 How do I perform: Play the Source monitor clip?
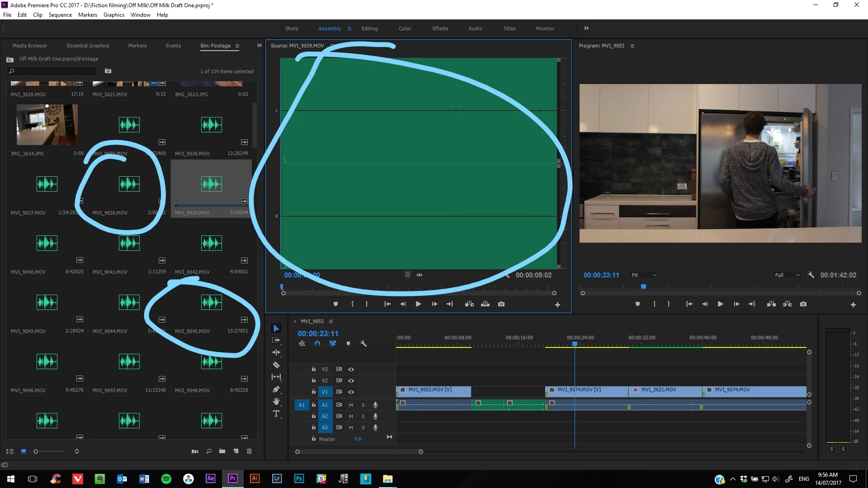click(x=418, y=304)
